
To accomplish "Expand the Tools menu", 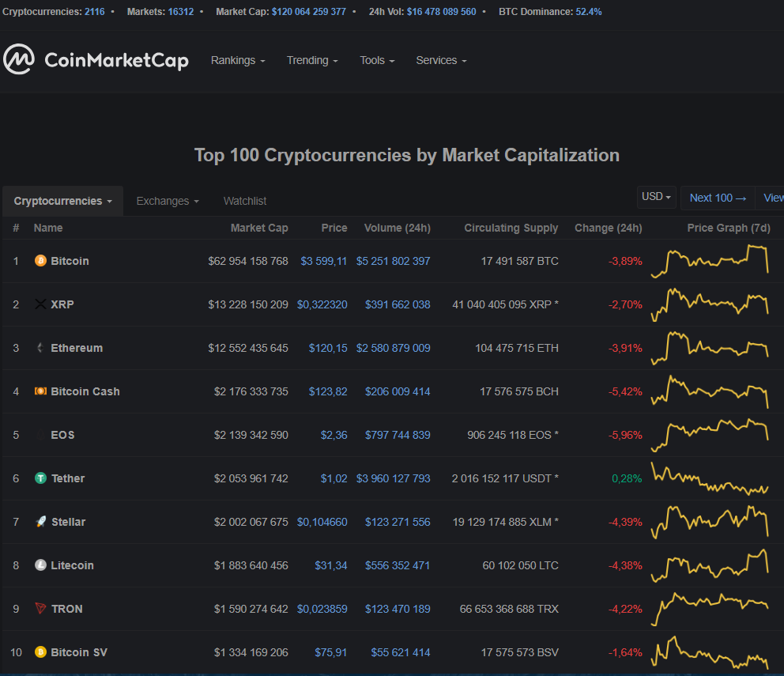I will pyautogui.click(x=377, y=60).
